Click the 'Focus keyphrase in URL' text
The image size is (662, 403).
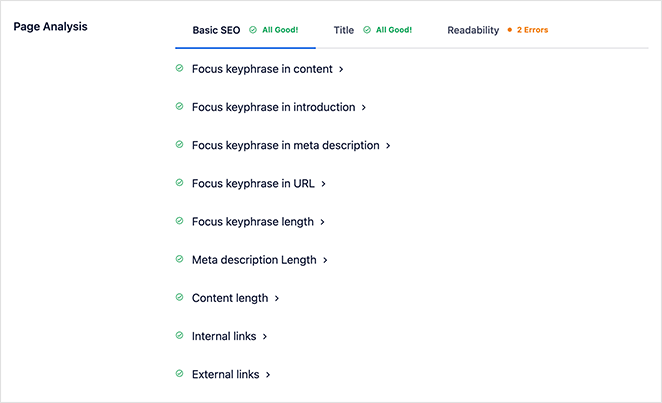[x=253, y=184]
